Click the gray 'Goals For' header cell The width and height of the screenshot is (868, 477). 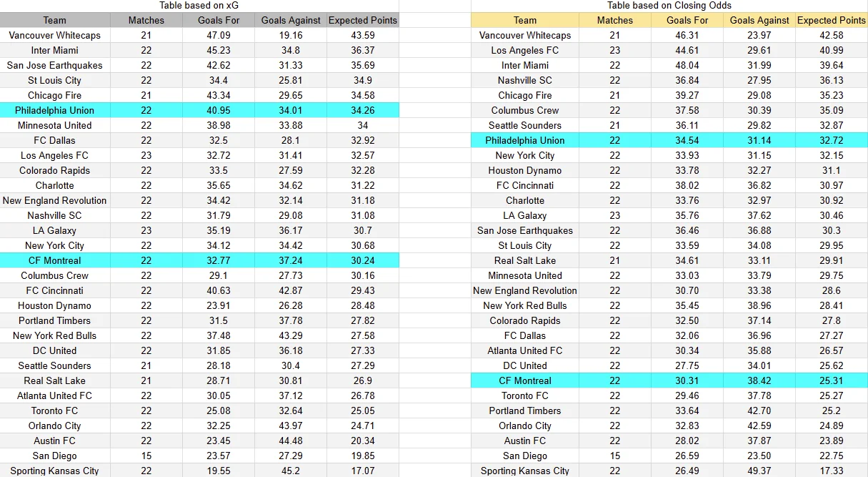(x=219, y=20)
